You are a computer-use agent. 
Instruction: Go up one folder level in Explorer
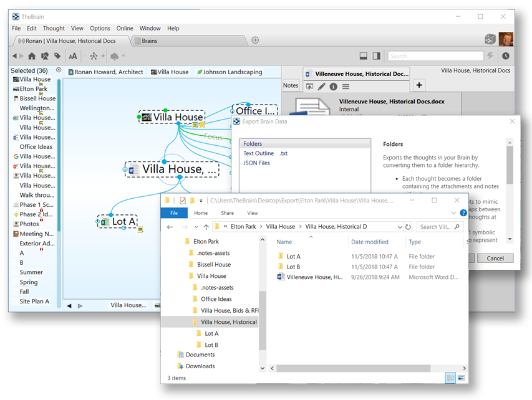click(206, 227)
